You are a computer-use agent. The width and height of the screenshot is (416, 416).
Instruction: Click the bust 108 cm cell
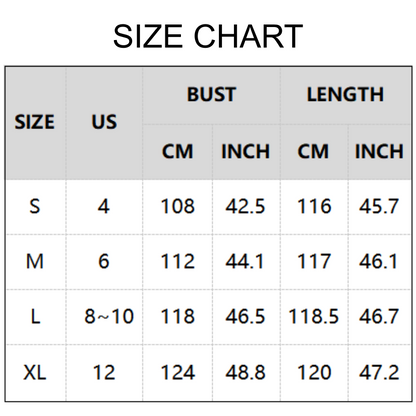[178, 206]
